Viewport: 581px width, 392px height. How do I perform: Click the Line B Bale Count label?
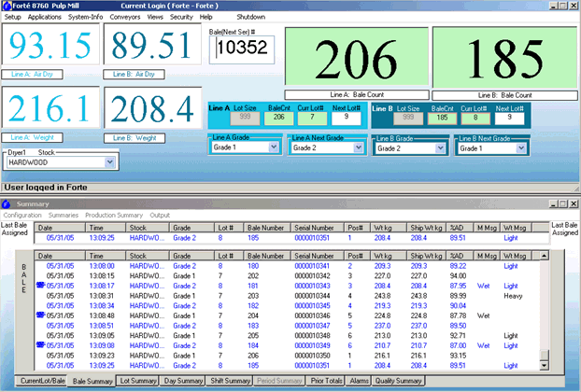504,95
